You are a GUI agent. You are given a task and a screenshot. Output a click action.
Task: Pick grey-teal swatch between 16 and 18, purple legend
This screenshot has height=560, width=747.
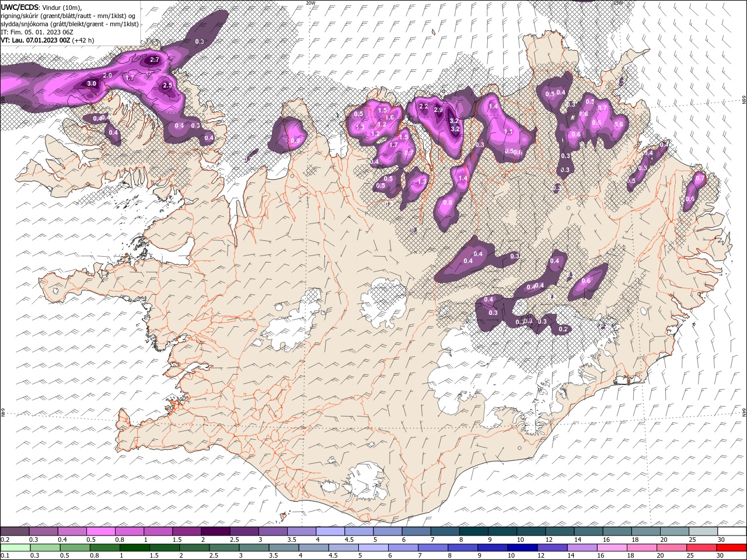coord(617,531)
